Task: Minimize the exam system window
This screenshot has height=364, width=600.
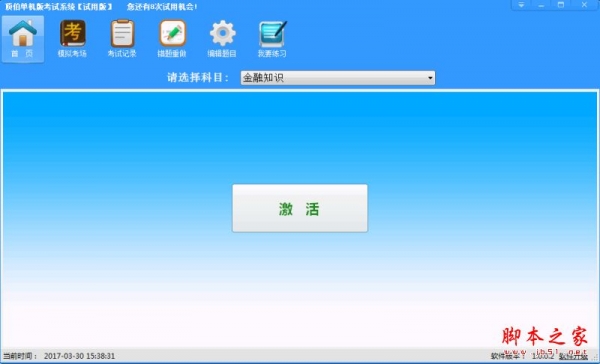Action: [x=541, y=5]
